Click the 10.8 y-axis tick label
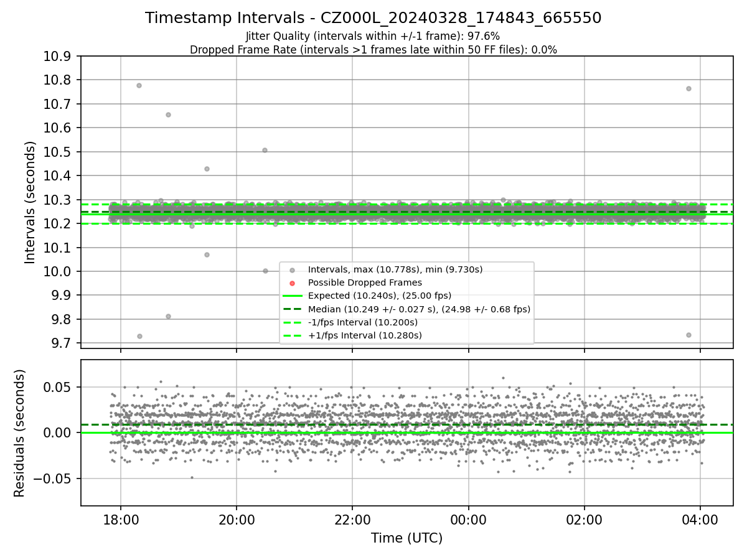 tap(57, 80)
